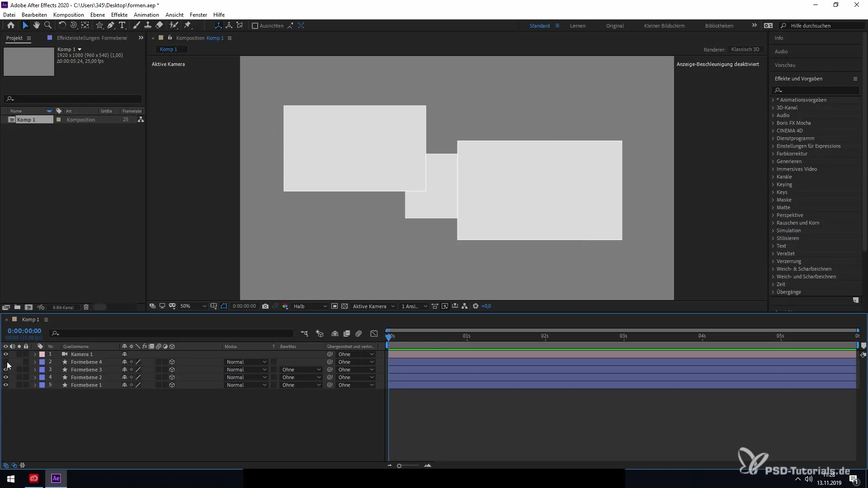Select the star Shape tool
This screenshot has height=488, width=868.
pos(99,26)
